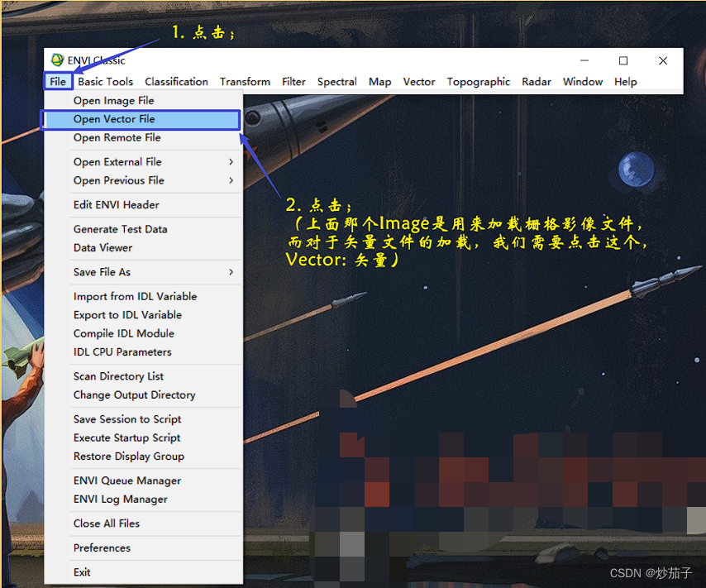The image size is (706, 588).
Task: Choose Close All Files
Action: point(143,523)
